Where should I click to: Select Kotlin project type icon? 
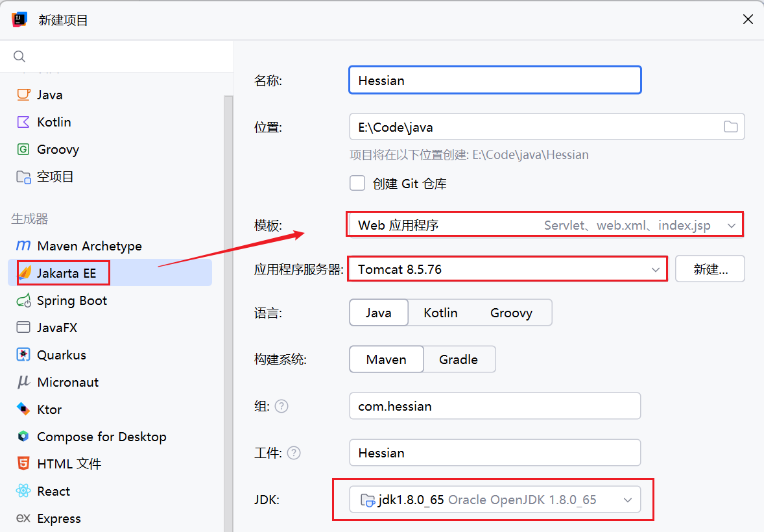click(23, 122)
